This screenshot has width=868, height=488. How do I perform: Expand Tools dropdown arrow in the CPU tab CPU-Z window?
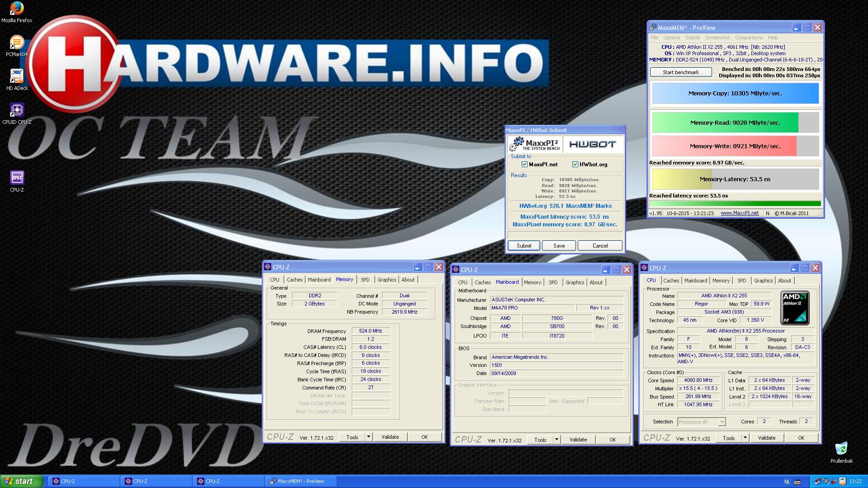tap(745, 438)
